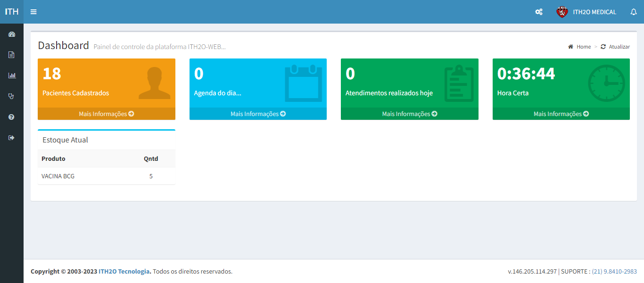Click the support phone number link

613,271
